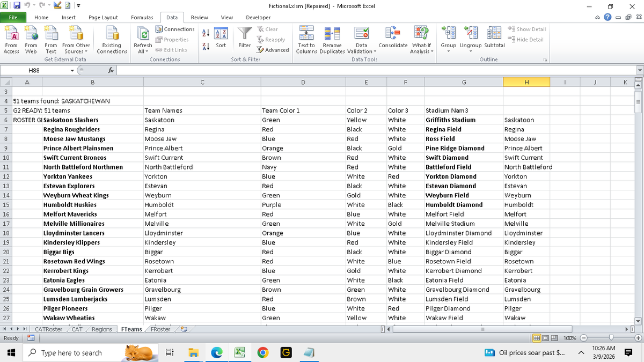Switch to the Developer ribbon tab

point(258,17)
